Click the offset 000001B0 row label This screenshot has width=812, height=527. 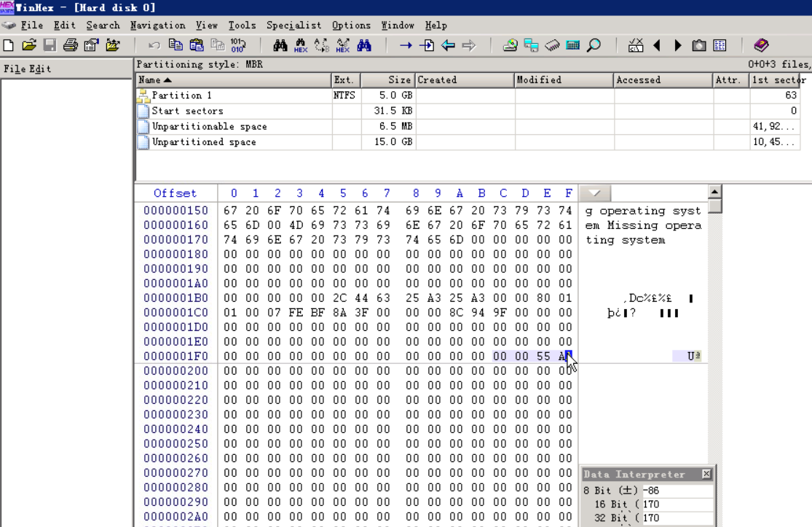pos(176,298)
